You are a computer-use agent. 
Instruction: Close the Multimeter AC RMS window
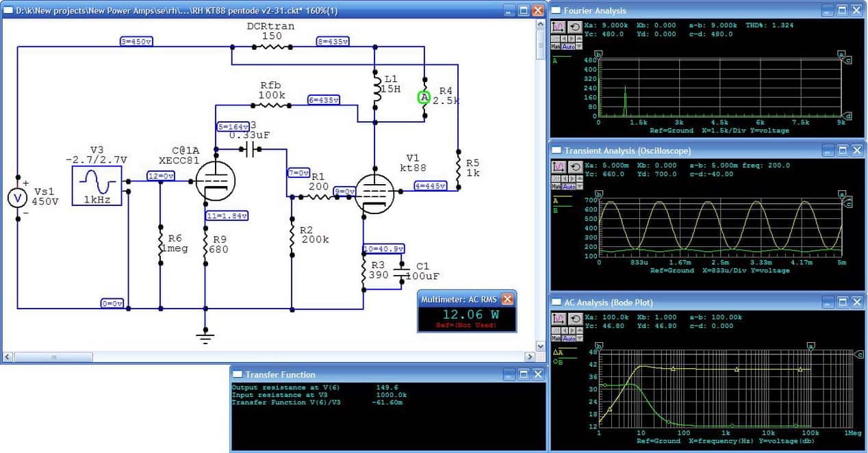[507, 299]
